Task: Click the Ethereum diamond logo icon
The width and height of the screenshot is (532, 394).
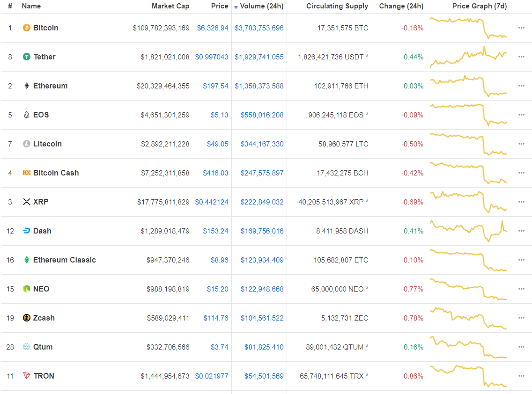Action: point(27,86)
